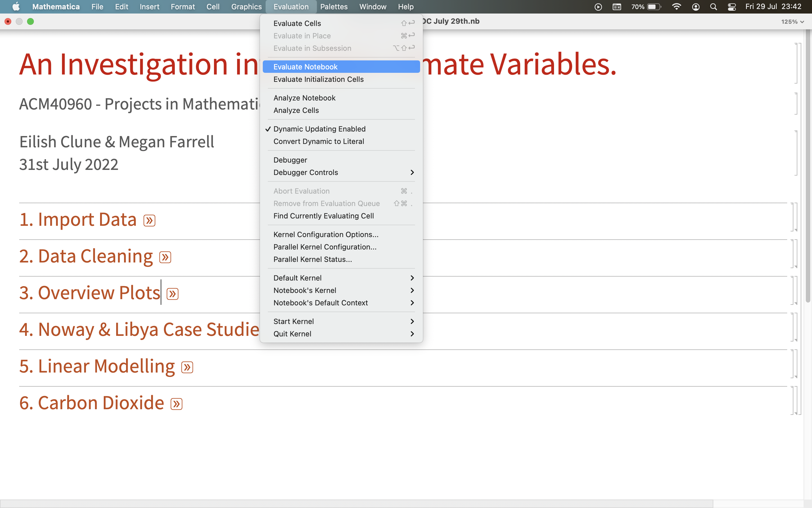Expand section 2. Data Cleaning arrow icon
This screenshot has height=508, width=812.
point(165,257)
